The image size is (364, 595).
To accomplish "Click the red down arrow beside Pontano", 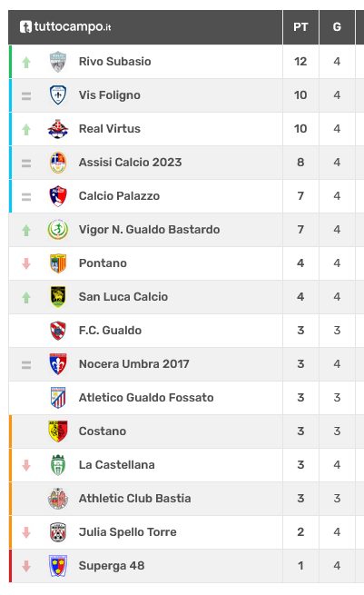I will tap(26, 263).
